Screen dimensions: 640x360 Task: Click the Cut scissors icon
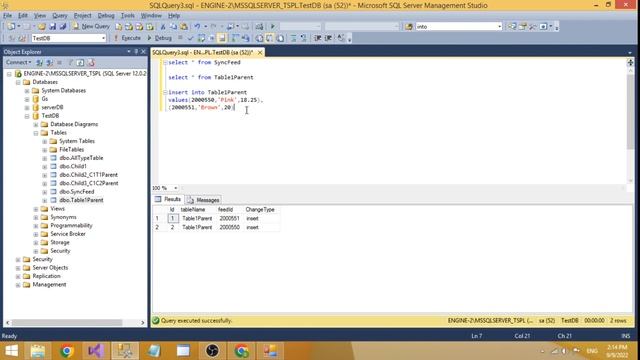click(162, 27)
